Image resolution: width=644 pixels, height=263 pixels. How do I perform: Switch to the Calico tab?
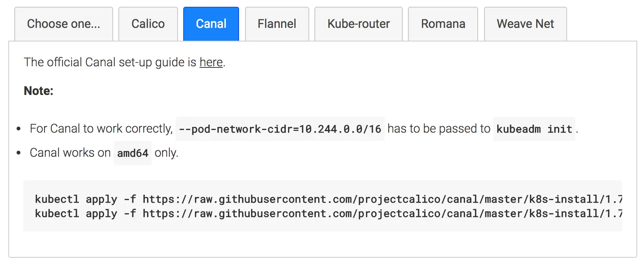click(x=148, y=24)
